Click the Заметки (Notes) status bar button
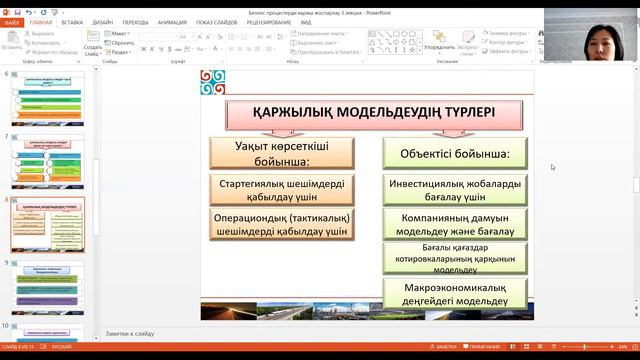Screen dimensions: 640x360 coord(443,347)
